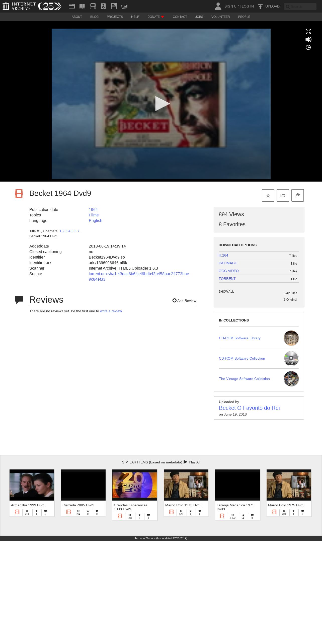Click the CD-ROM Software Library thumbnail
This screenshot has width=322, height=644.
point(291,338)
